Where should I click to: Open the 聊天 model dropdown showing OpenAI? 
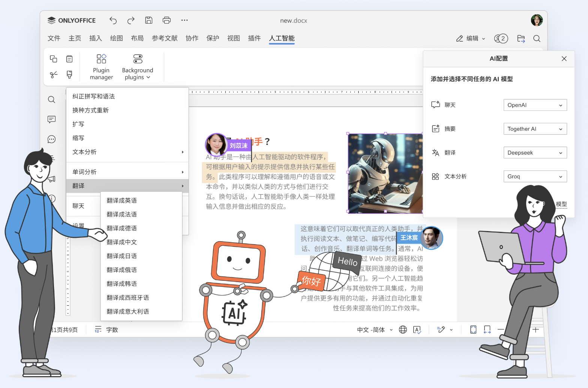(x=535, y=105)
